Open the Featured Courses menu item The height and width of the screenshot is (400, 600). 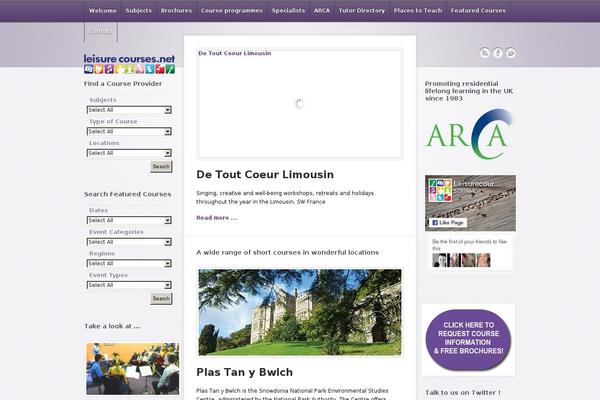(x=478, y=11)
